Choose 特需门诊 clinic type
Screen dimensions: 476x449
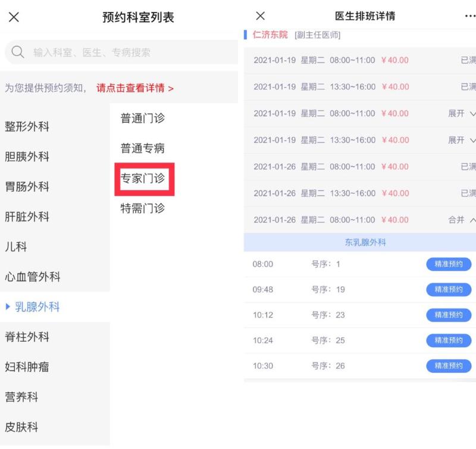(143, 208)
